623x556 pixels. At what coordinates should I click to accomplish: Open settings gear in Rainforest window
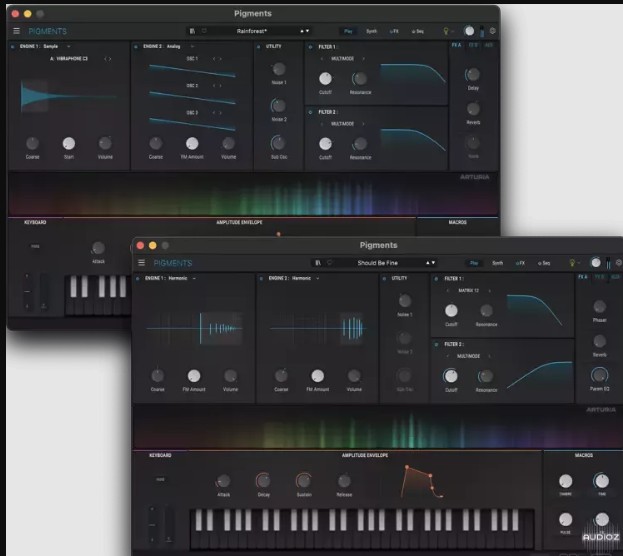493,31
